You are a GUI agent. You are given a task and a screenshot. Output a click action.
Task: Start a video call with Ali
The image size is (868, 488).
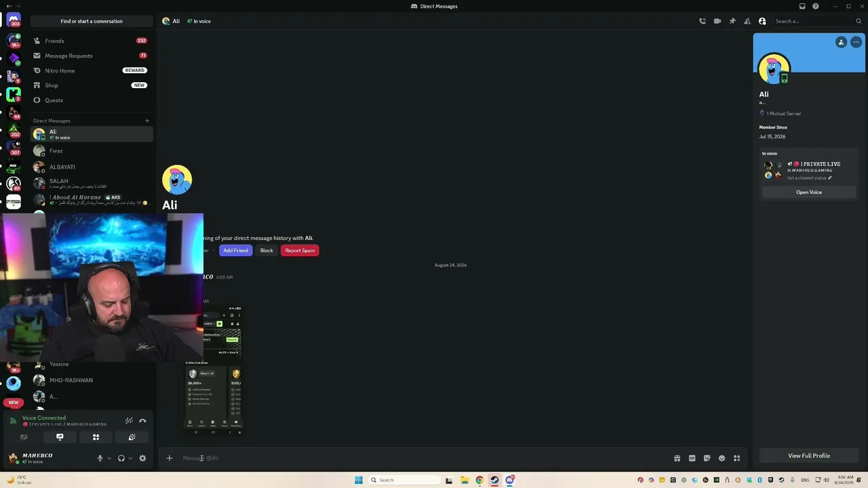tap(717, 21)
